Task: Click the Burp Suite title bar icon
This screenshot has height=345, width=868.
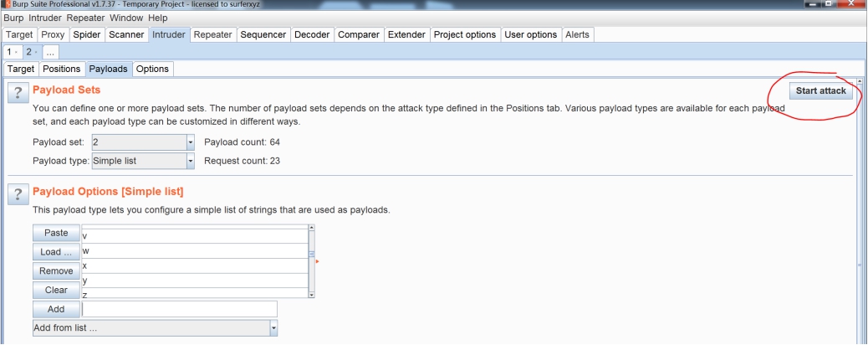Action: click(x=7, y=3)
